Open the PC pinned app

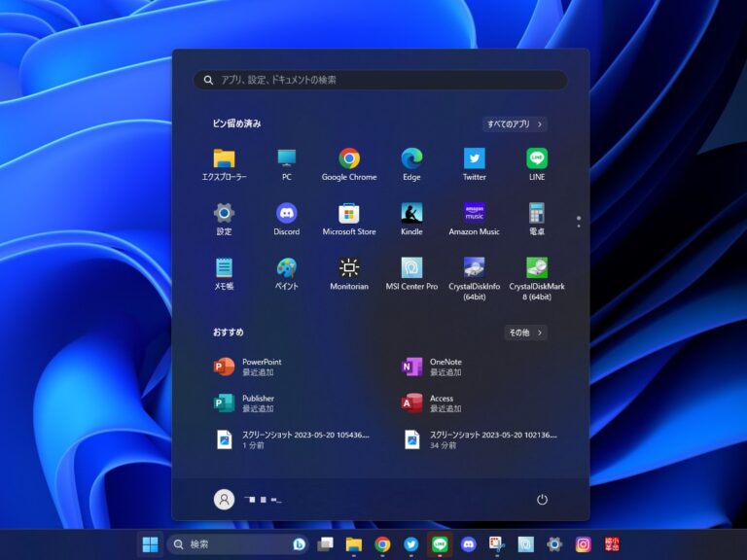coord(286,164)
